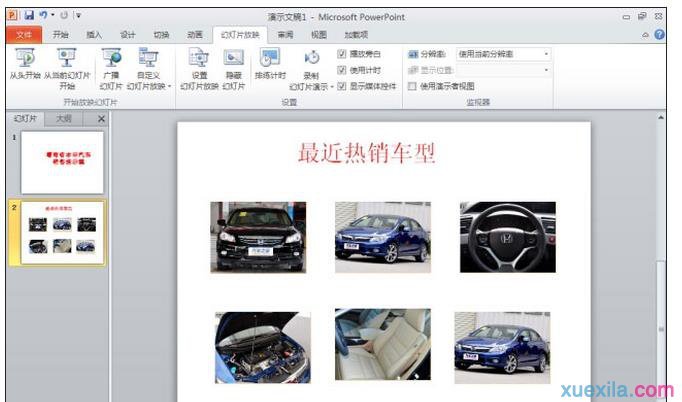The height and width of the screenshot is (402, 682).
Task: Close the slide thumbnail pane
Action: [x=101, y=118]
